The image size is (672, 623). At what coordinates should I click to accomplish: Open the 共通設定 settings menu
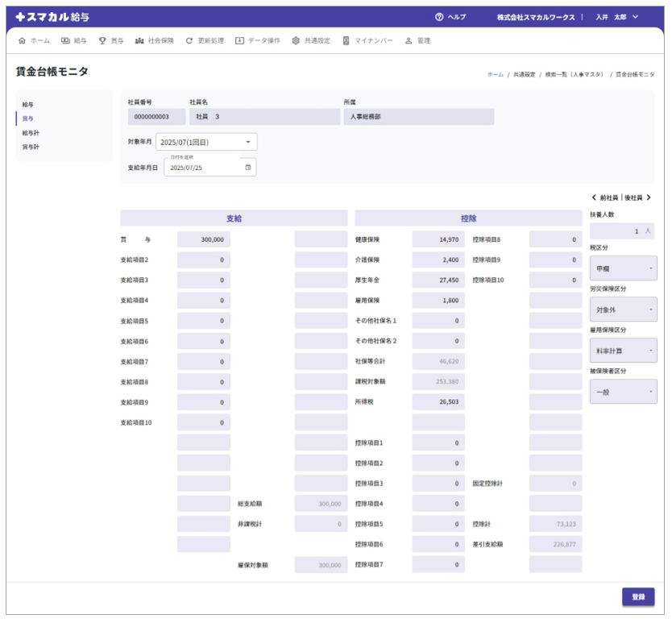pos(311,40)
